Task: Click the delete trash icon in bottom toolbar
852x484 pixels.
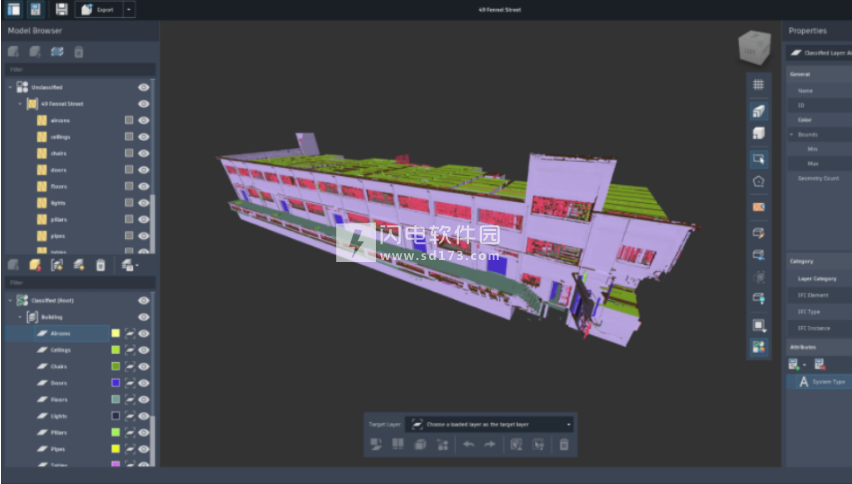Action: click(564, 444)
